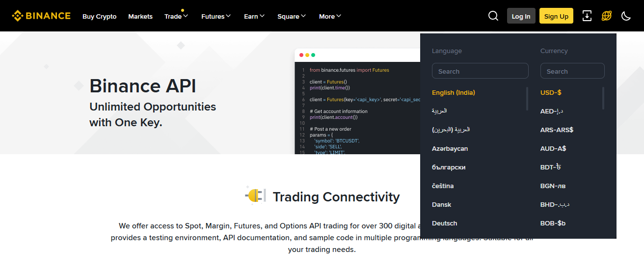Click the globe language icon
Viewport: 644px width, 279px height.
point(607,16)
